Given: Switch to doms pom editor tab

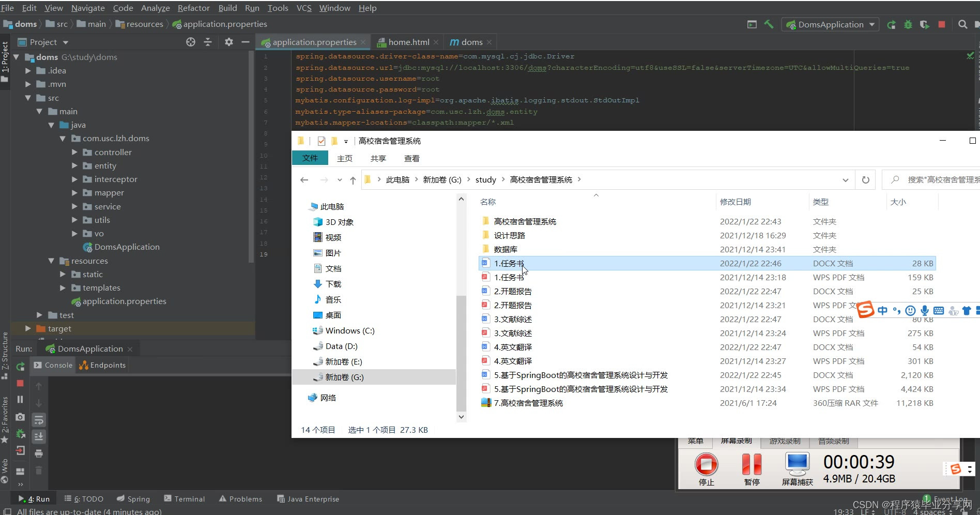Looking at the screenshot, I should tap(471, 42).
